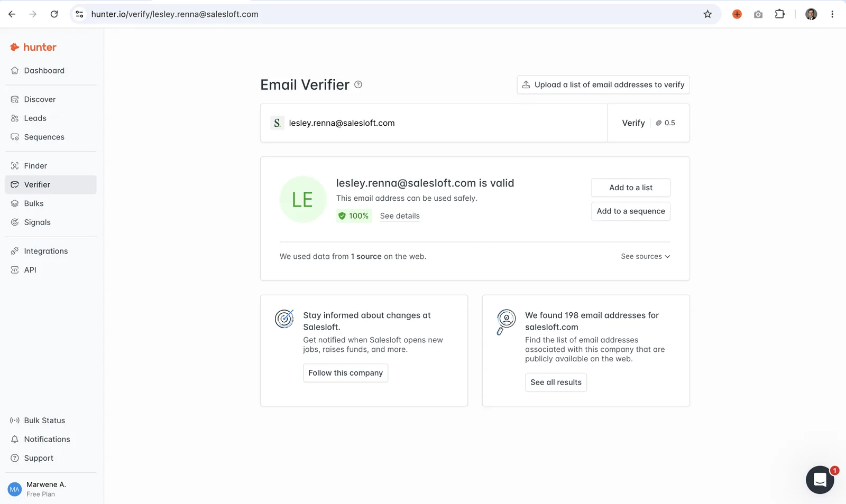View Bulk Status

51,421
